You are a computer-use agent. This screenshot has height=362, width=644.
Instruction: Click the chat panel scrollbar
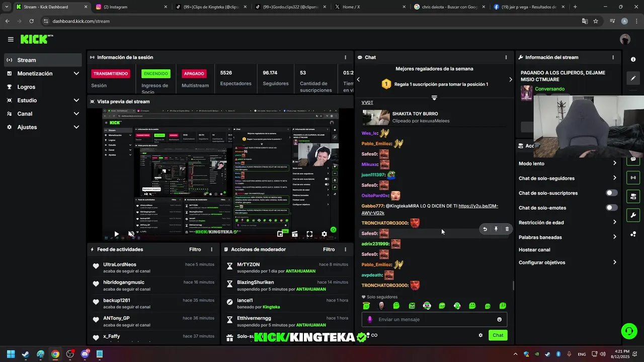[513, 286]
